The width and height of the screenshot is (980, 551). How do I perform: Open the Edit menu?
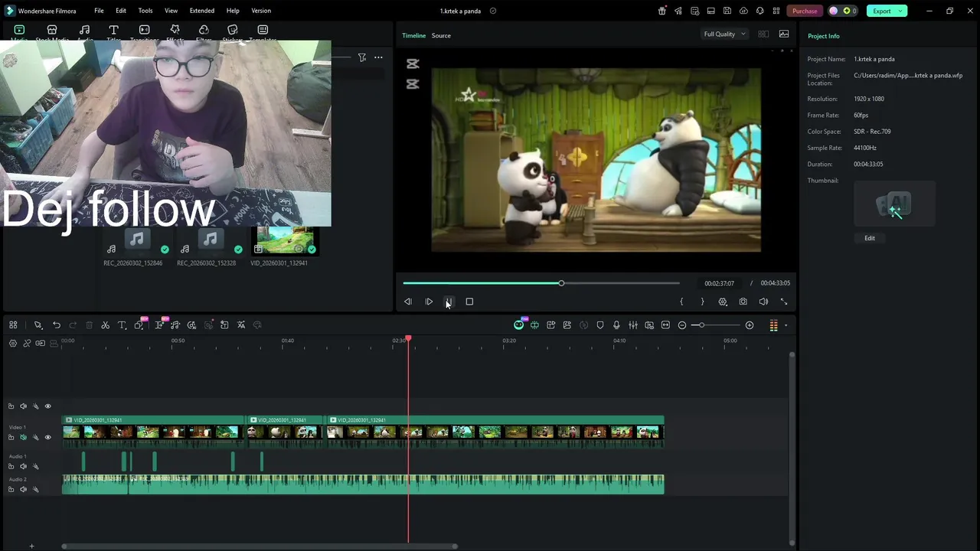pyautogui.click(x=121, y=11)
